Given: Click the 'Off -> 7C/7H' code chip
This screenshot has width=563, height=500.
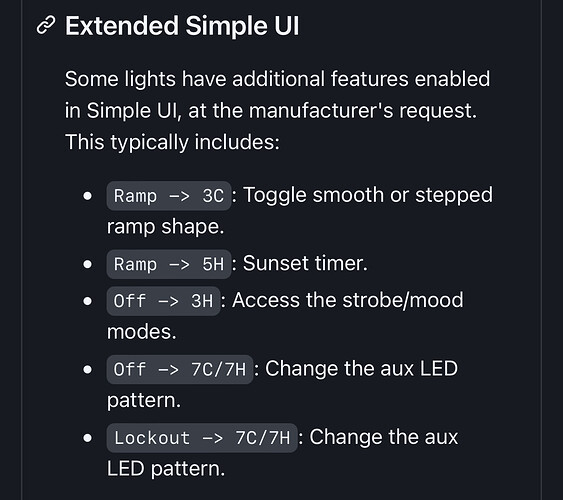Looking at the screenshot, I should [x=180, y=369].
